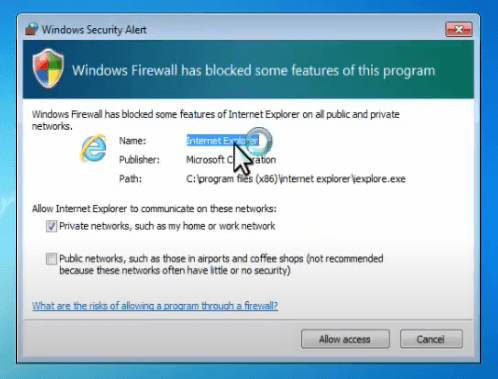The width and height of the screenshot is (498, 379).
Task: Click the Windows Security shield icon
Action: coord(48,68)
